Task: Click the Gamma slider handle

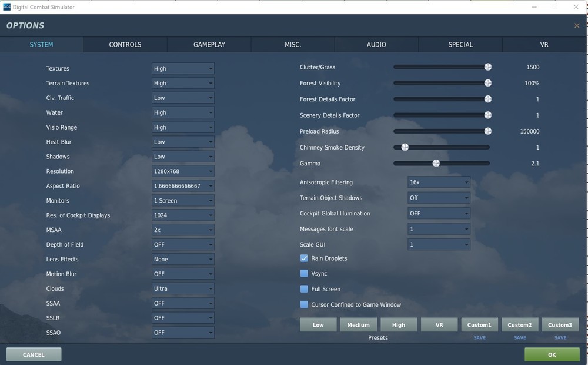Action: point(436,163)
